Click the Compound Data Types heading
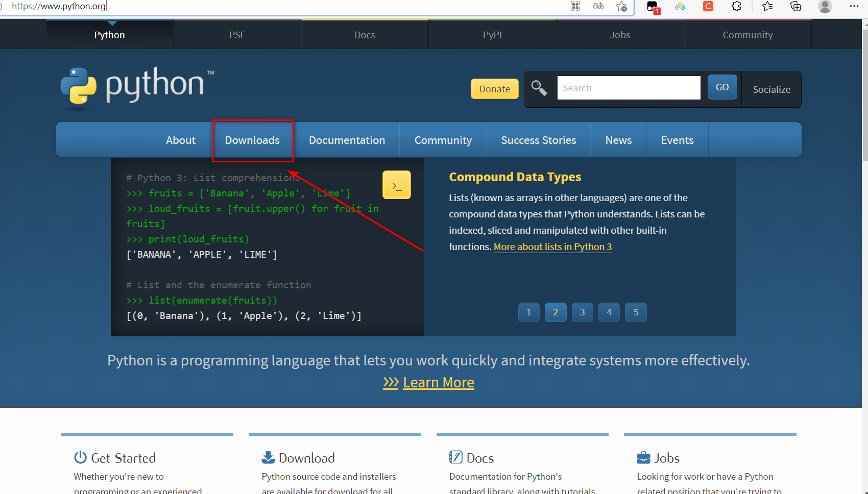868x494 pixels. tap(515, 177)
